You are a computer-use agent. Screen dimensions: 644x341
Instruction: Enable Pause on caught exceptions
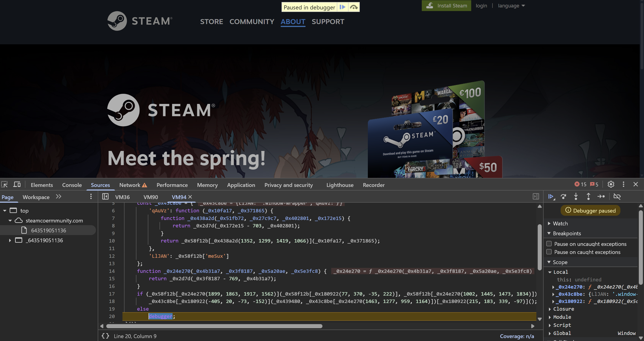[x=549, y=252]
